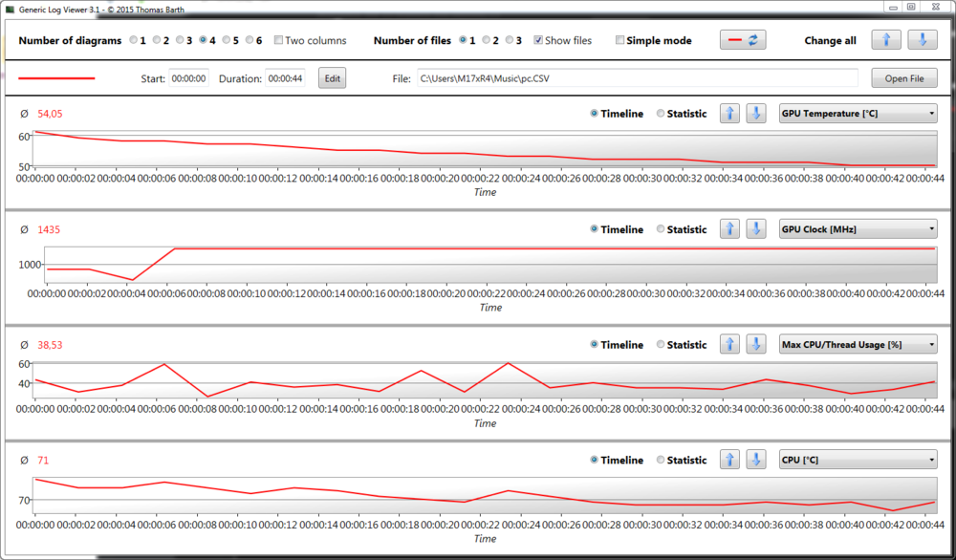Viewport: 956px width, 560px height.
Task: Click the Change all up arrow button
Action: pos(886,40)
